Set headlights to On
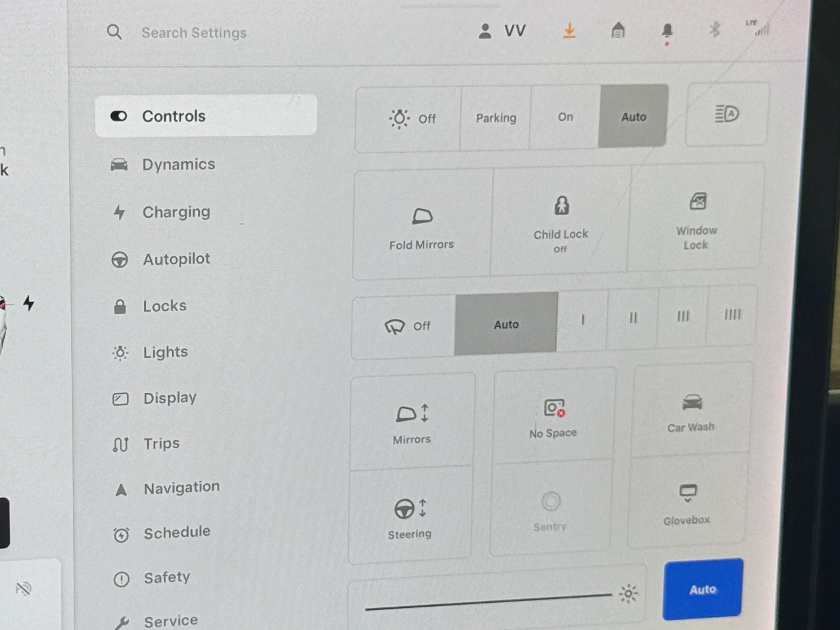 pyautogui.click(x=565, y=117)
